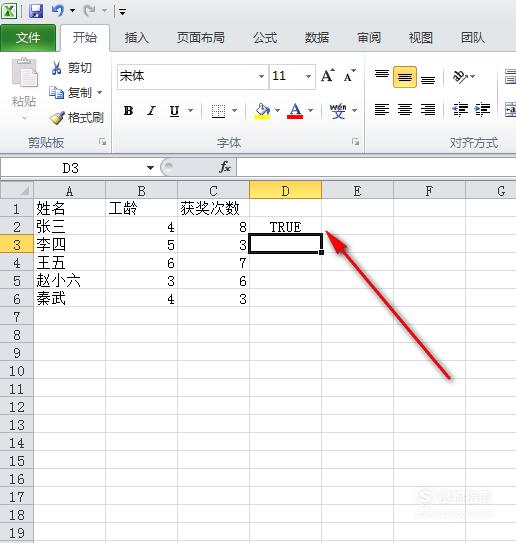516x543 pixels.
Task: Open Undo history dropdown arrow
Action: pos(72,11)
